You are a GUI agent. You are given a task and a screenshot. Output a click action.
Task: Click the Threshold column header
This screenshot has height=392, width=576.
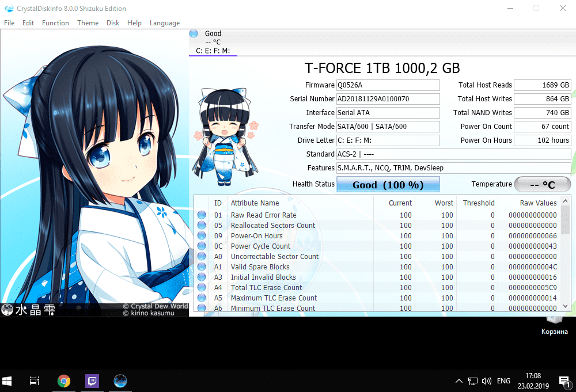pos(479,203)
